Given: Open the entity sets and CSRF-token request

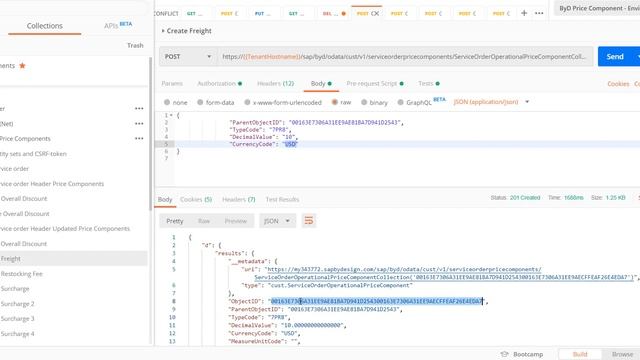Looking at the screenshot, I should (x=33, y=154).
